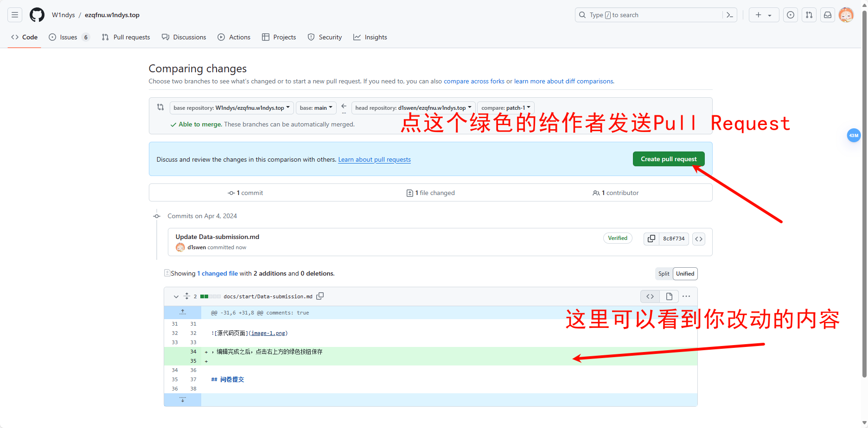Switch diff view to Unified
The width and height of the screenshot is (868, 428).
(x=685, y=274)
